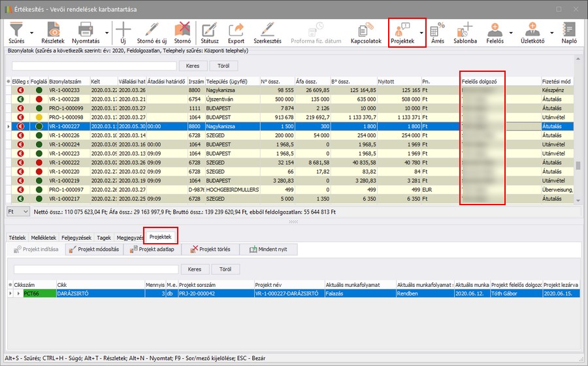Toggle red reservation status of VR-1-000228
This screenshot has height=366, width=588.
pos(39,99)
